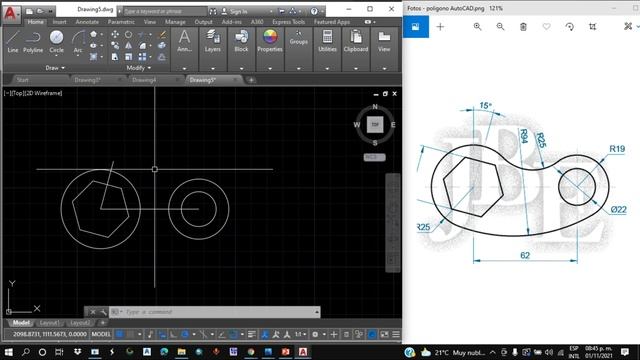Expand the Draw panel dropdown

click(55, 68)
